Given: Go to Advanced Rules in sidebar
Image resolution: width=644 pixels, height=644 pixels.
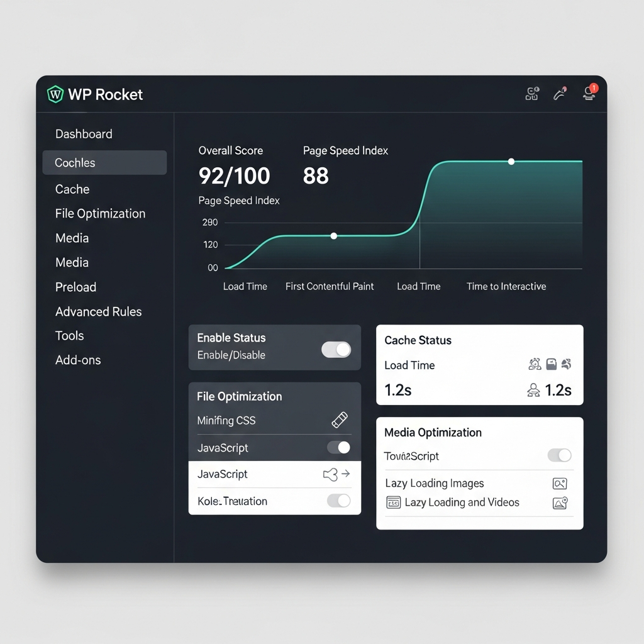Looking at the screenshot, I should [x=98, y=311].
